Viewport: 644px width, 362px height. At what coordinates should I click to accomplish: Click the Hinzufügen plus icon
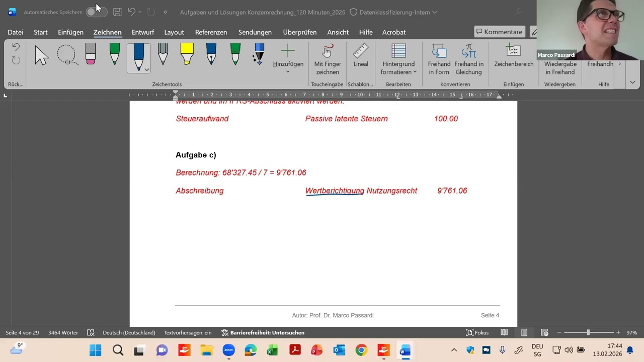[288, 51]
